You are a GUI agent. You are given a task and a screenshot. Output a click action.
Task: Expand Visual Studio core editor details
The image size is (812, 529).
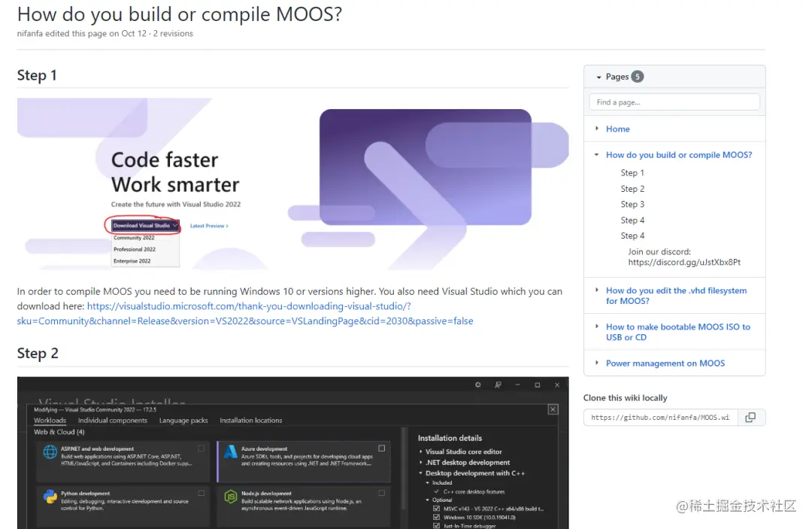click(x=420, y=451)
